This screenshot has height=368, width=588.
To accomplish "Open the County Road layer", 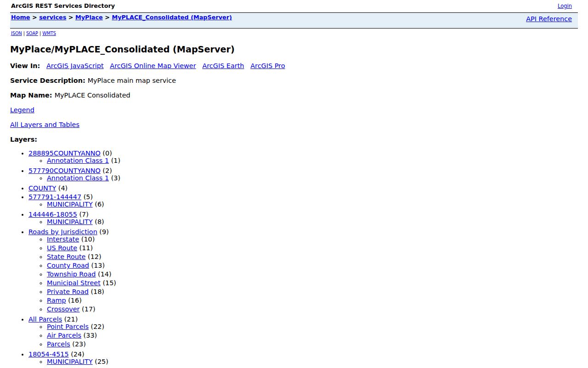I will tap(68, 265).
